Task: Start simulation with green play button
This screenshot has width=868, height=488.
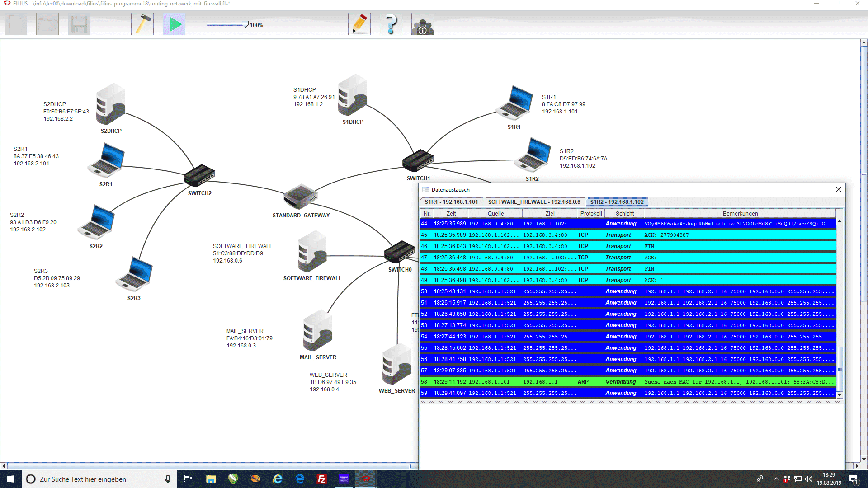Action: 174,24
